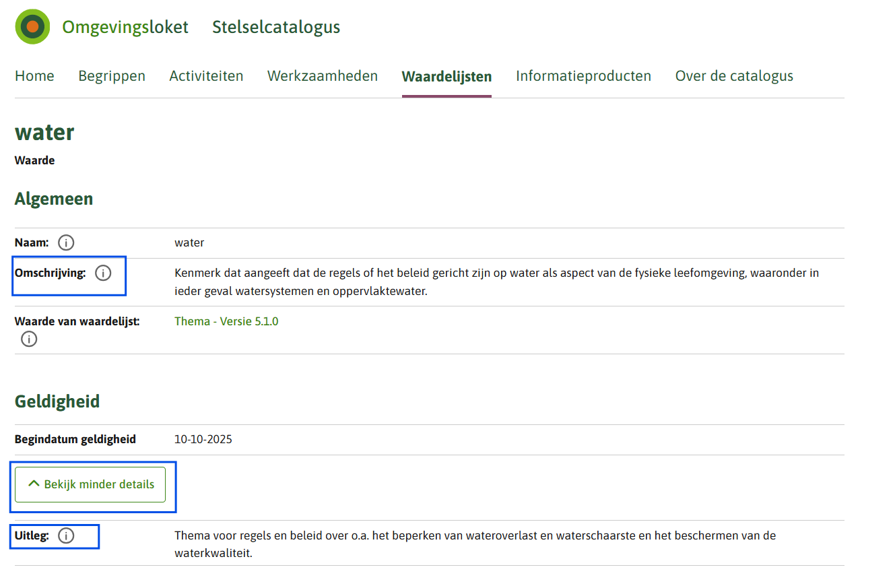Open the Begrippen tab

point(112,76)
